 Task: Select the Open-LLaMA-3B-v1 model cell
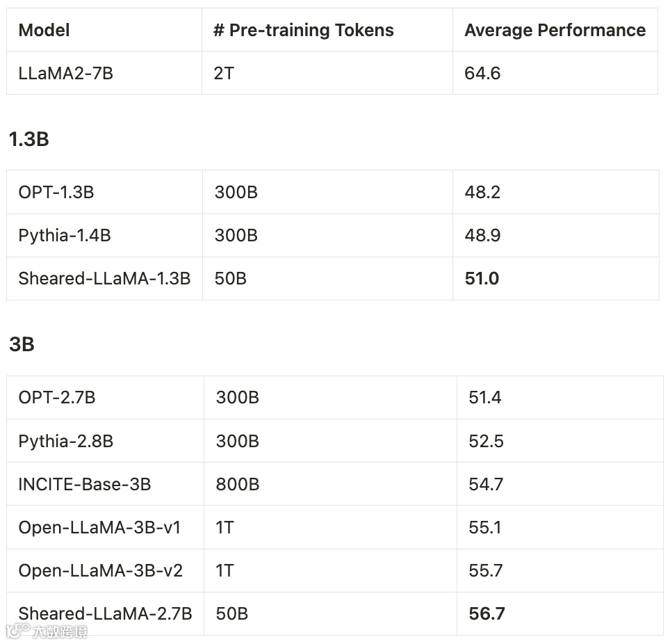(100, 527)
